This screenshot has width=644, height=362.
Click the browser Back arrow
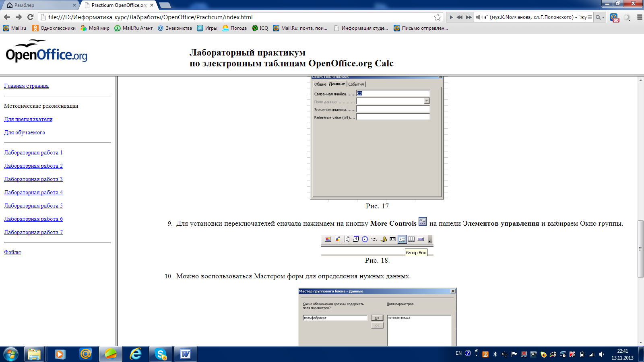pyautogui.click(x=7, y=17)
